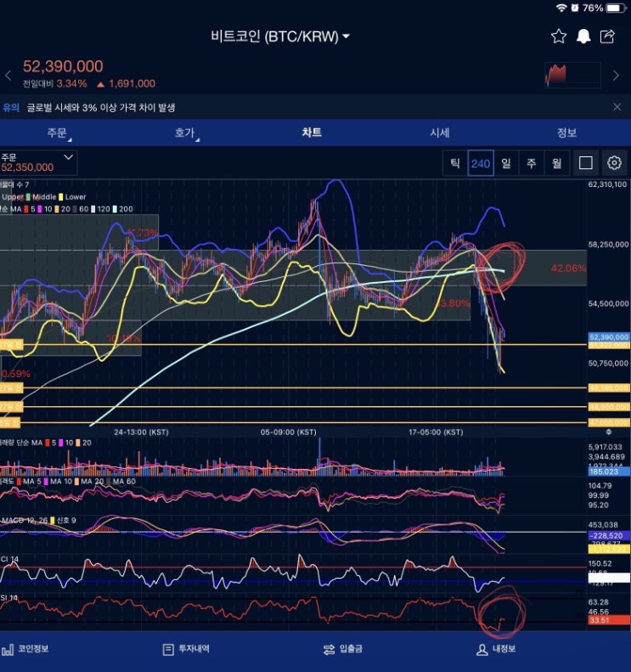Click the 17-05:00 (KST) time axis label

tap(436, 432)
